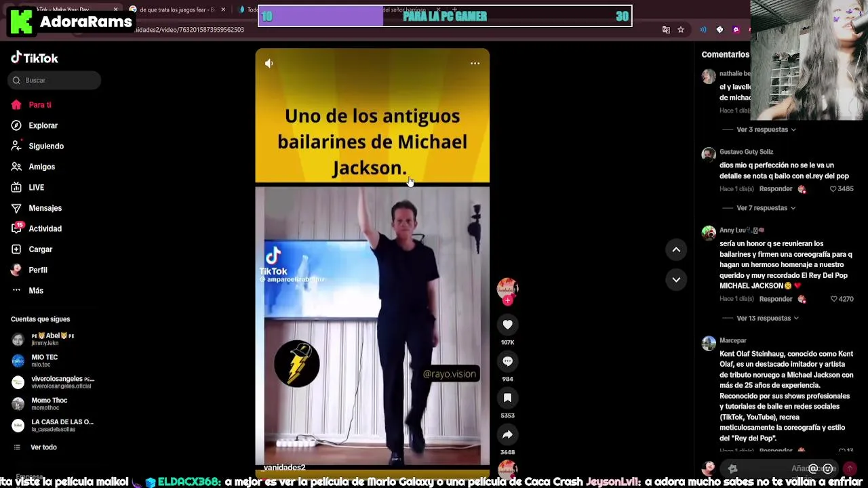This screenshot has width=868, height=488.
Task: Open Actividad notifications
Action: [x=45, y=229]
